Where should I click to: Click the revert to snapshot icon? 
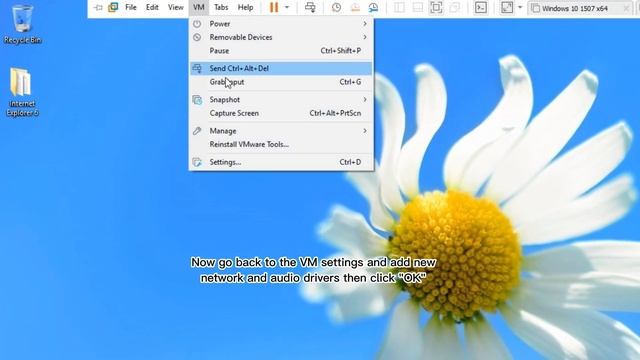[355, 7]
